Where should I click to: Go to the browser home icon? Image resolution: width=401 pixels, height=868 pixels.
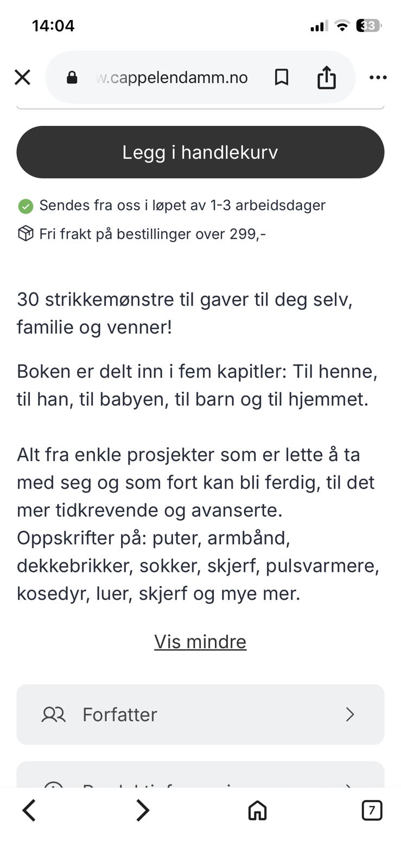(x=257, y=810)
